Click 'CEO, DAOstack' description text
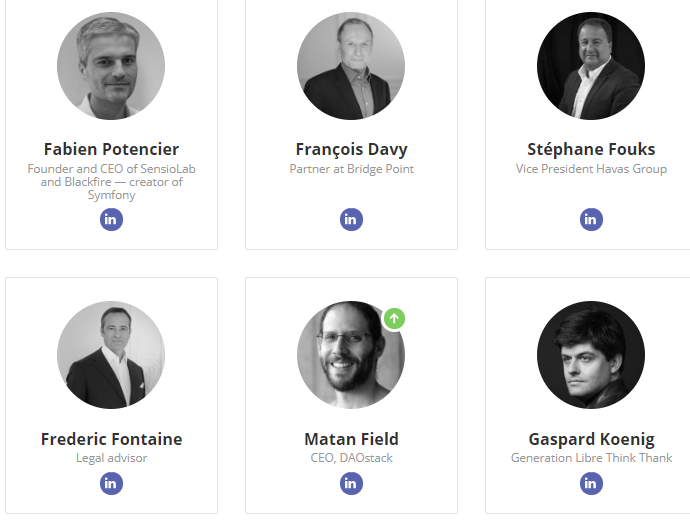The height and width of the screenshot is (532, 690). [351, 458]
